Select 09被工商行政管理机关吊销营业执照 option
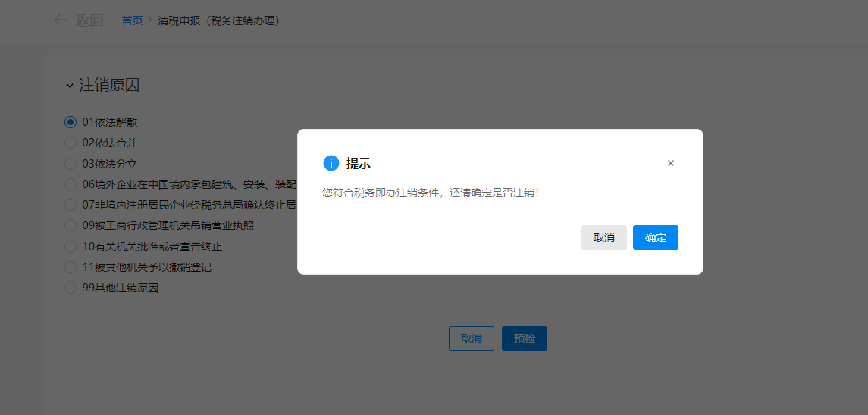The height and width of the screenshot is (415, 868). pyautogui.click(x=71, y=225)
